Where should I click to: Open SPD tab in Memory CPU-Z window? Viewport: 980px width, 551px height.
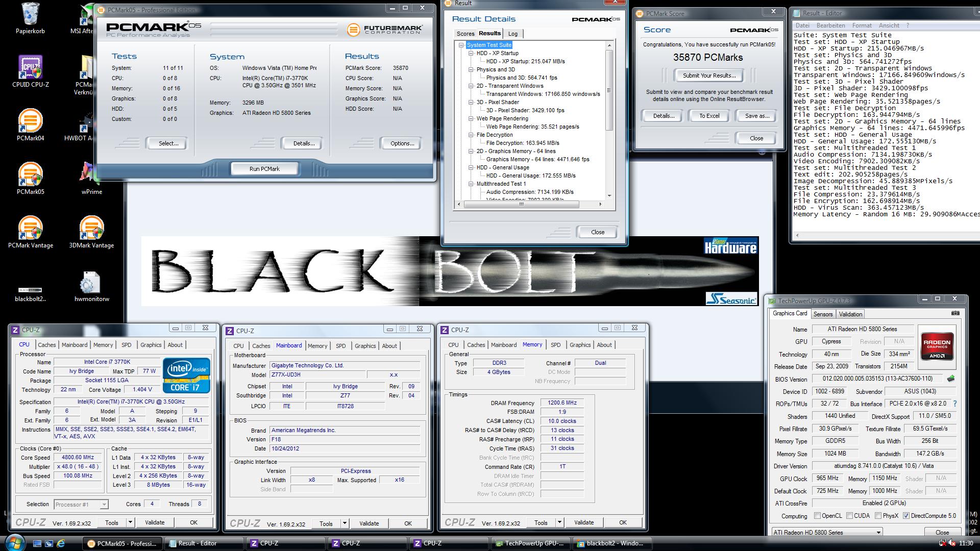click(x=555, y=345)
